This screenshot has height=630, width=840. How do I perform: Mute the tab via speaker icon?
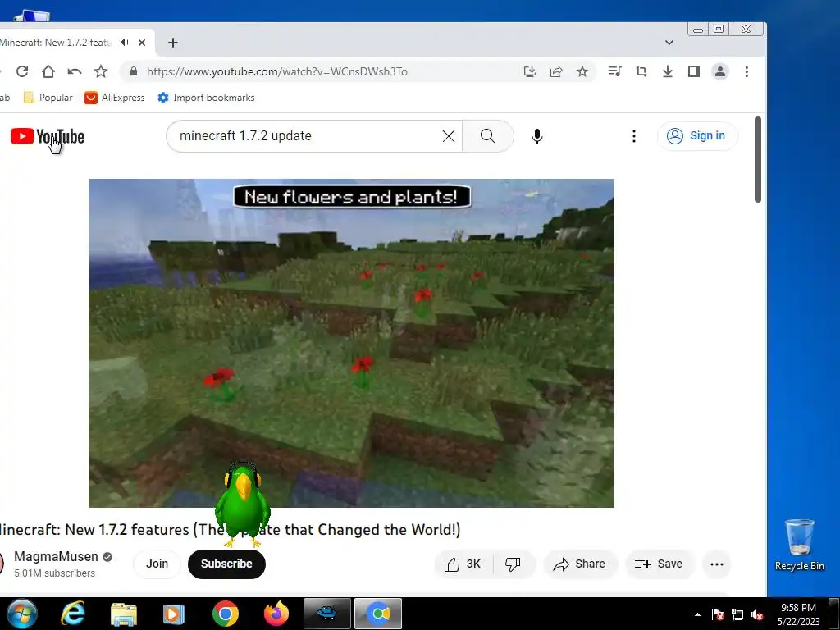(125, 43)
